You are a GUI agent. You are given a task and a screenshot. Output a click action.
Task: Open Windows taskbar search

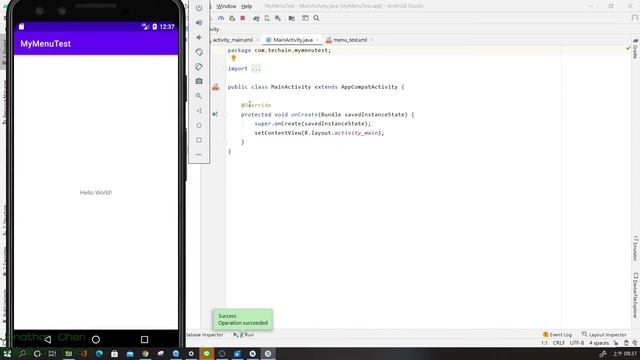click(22, 353)
